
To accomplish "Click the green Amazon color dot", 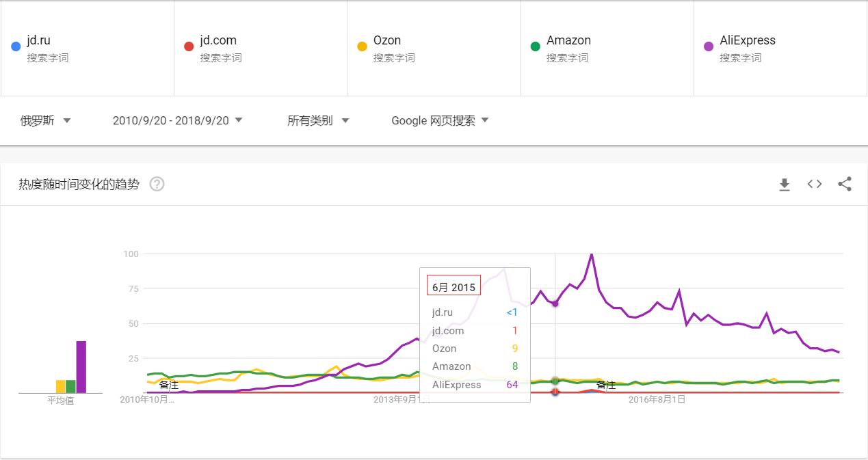I will click(536, 46).
